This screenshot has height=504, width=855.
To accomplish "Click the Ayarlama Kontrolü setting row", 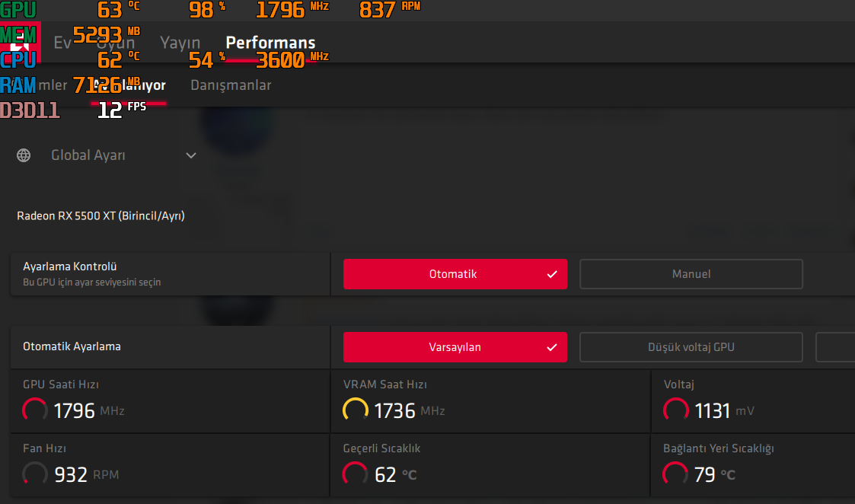I will click(170, 274).
